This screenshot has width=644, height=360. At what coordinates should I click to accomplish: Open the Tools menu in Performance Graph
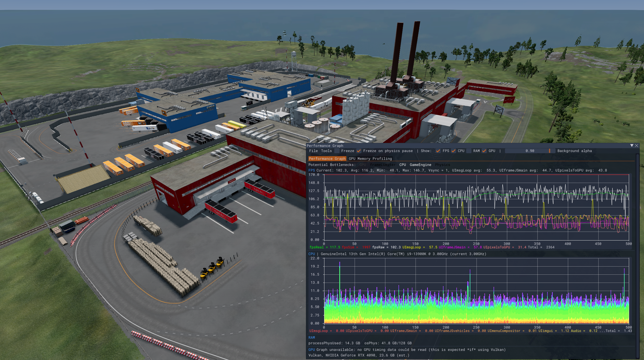pyautogui.click(x=326, y=151)
